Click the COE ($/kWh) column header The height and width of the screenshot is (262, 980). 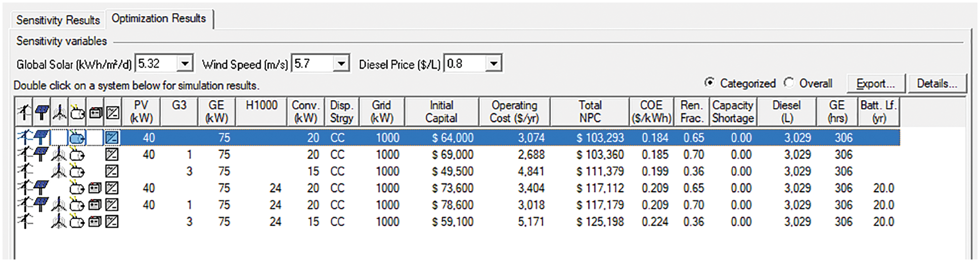pyautogui.click(x=651, y=112)
